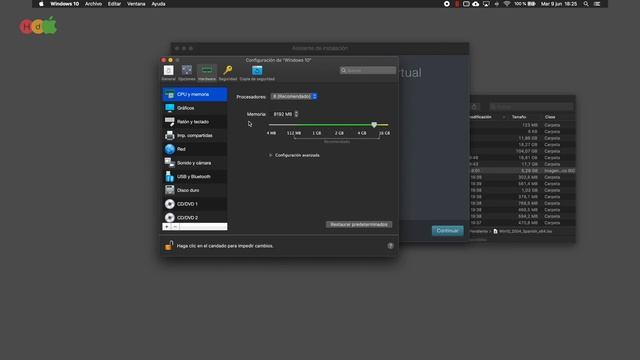This screenshot has height=360, width=640.
Task: Select the 104,07 GB folder row
Action: pos(522,151)
